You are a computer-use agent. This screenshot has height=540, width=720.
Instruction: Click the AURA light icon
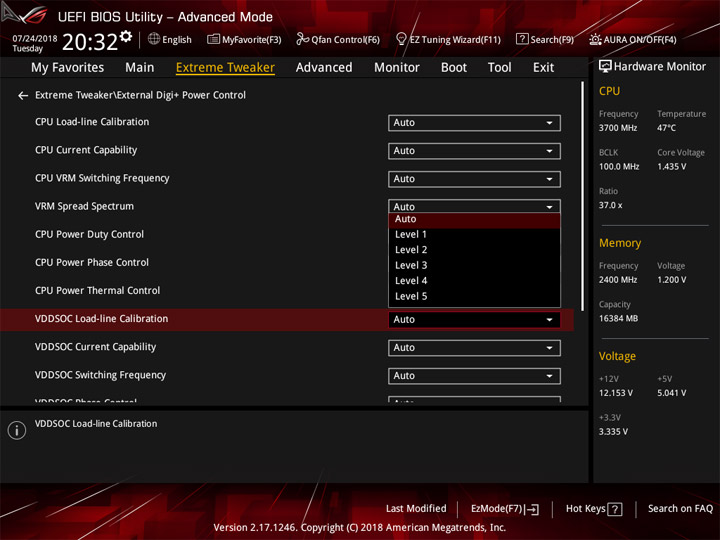coord(595,39)
